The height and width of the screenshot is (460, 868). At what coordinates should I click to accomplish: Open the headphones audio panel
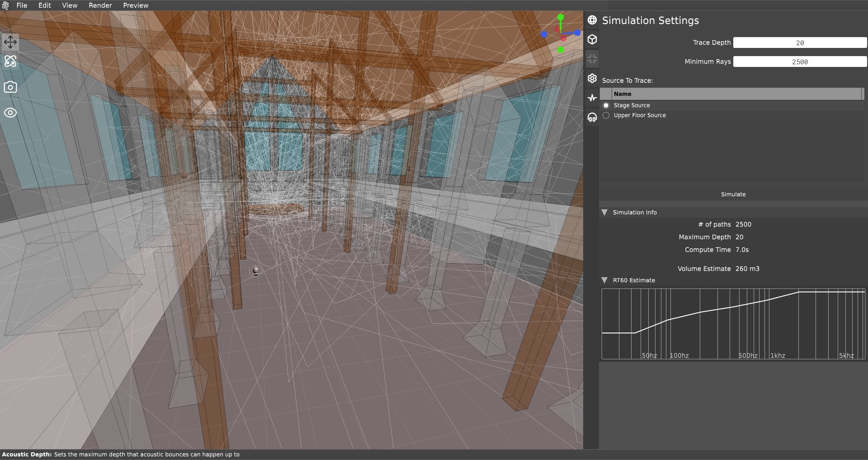(x=592, y=117)
